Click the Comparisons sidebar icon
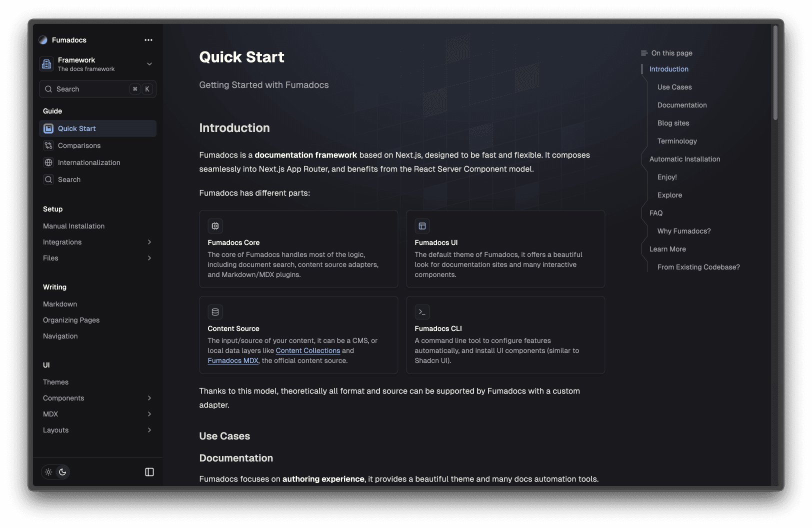 click(x=48, y=145)
